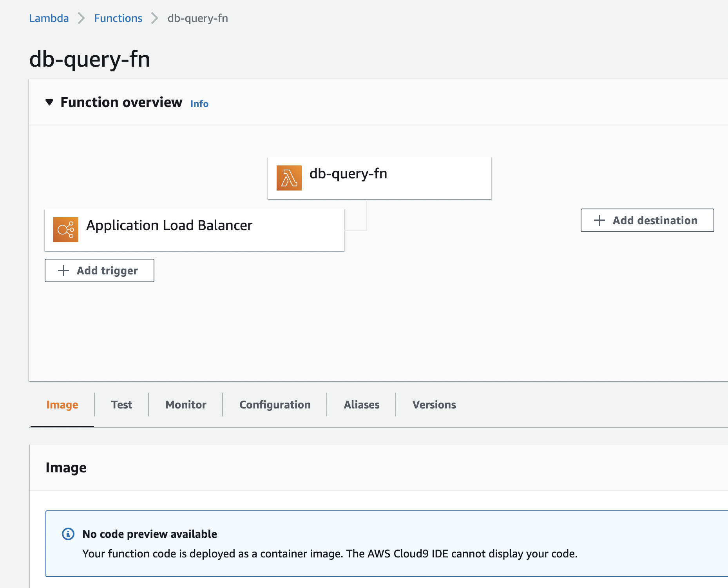Switch to the Test tab
Viewport: 728px width, 588px height.
tap(121, 405)
